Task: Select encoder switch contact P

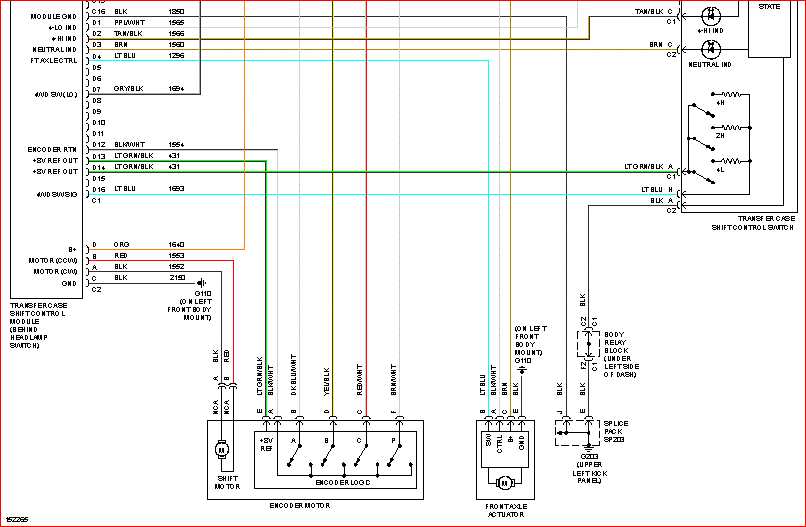Action: (x=394, y=454)
